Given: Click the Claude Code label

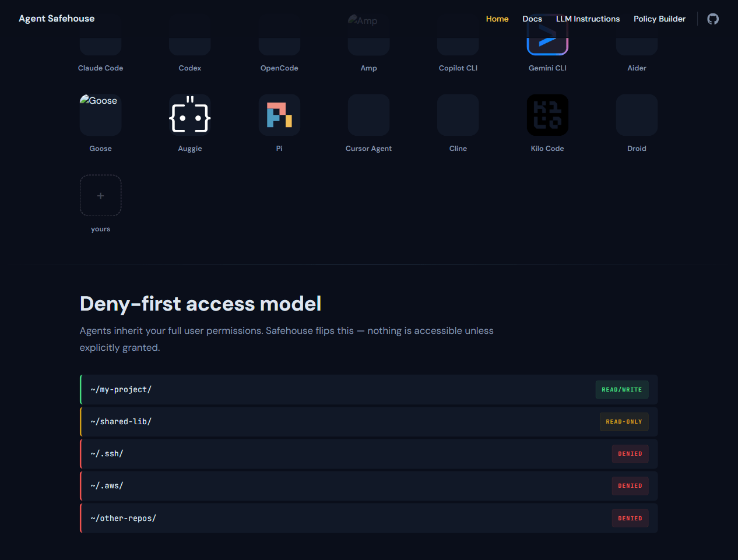Looking at the screenshot, I should (100, 68).
